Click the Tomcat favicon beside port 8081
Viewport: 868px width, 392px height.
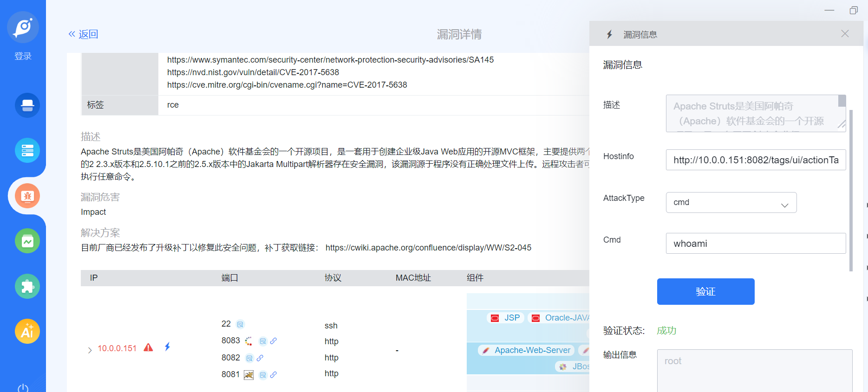(x=249, y=375)
